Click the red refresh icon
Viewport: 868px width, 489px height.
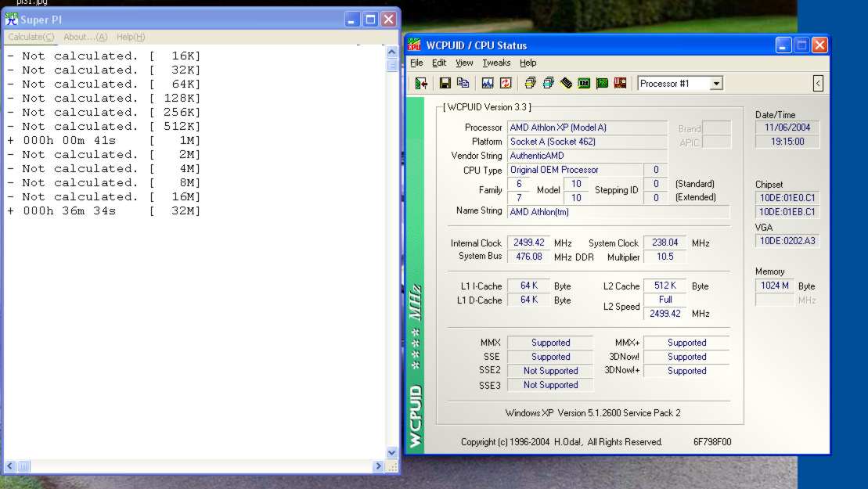[506, 84]
